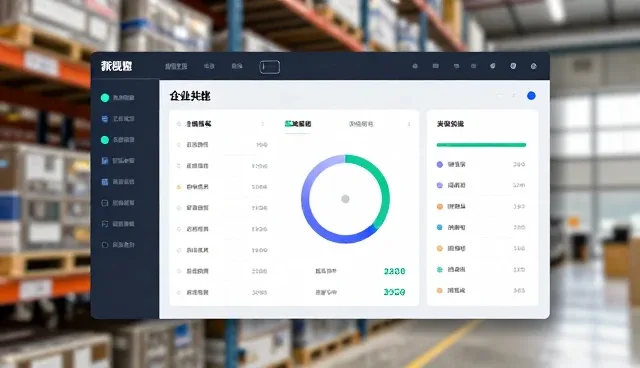640x368 pixels.
Task: Click the gray dot at the donut center
Action: [345, 199]
